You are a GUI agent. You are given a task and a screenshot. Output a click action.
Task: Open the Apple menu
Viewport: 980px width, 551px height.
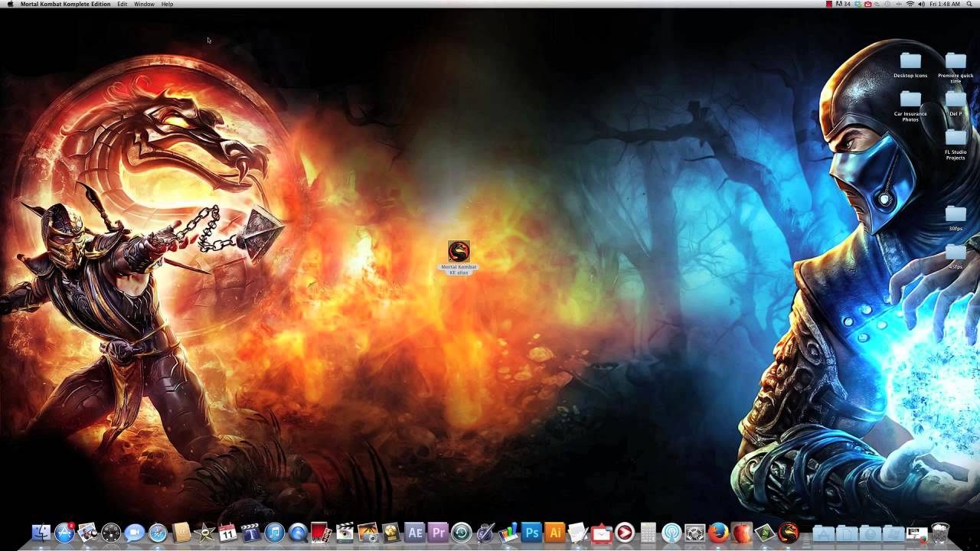(x=10, y=4)
